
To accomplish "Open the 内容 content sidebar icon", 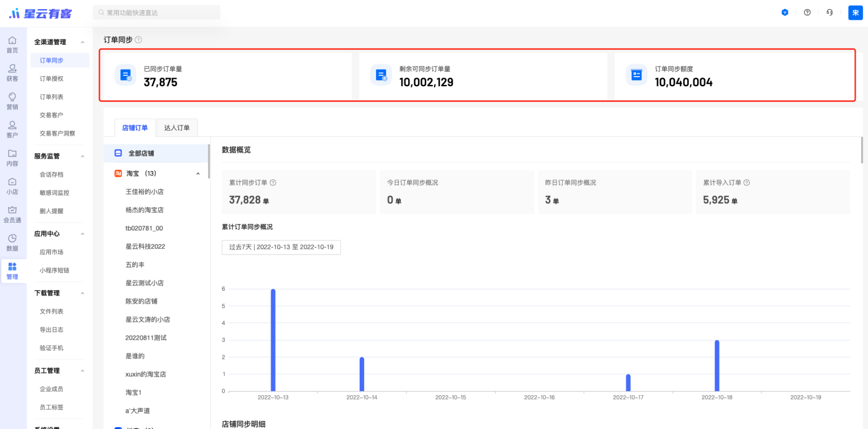I will [13, 158].
